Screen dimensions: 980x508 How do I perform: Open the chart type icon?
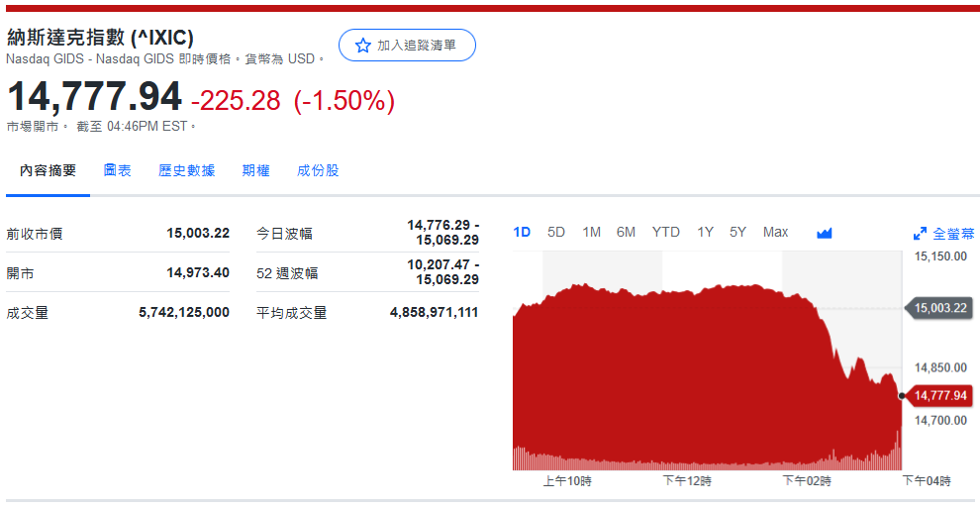824,233
